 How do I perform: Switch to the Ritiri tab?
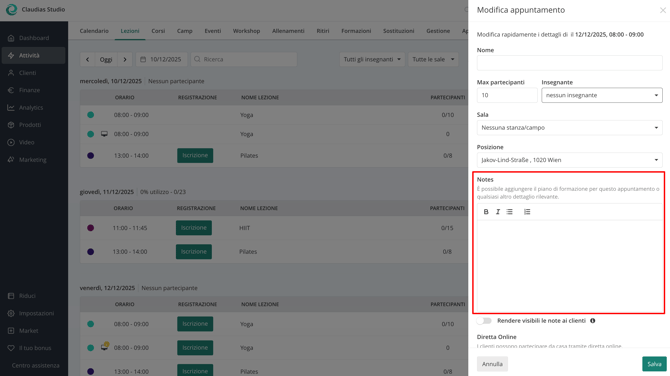(323, 31)
